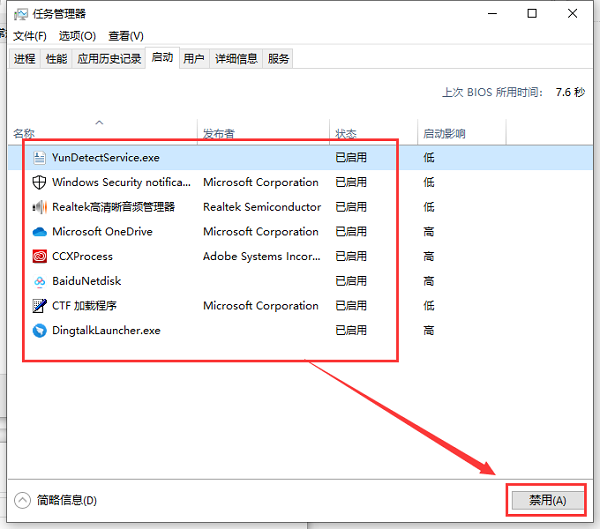Open the 查看(V) menu
Screen dimensions: 600x529
point(125,36)
